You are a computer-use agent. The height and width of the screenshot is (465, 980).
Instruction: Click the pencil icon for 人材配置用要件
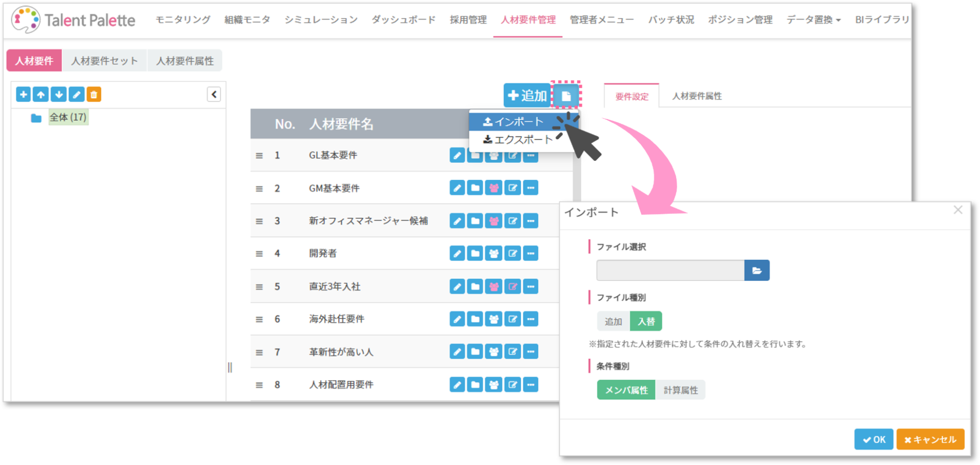pos(457,384)
